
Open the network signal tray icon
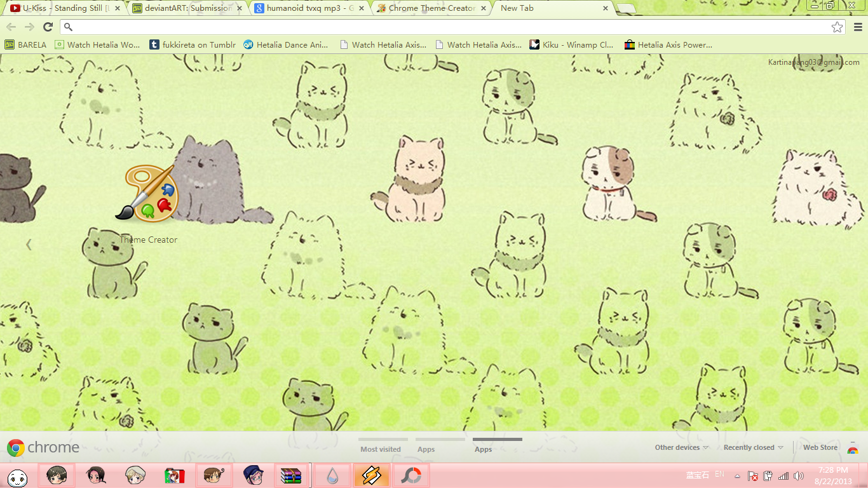(x=783, y=475)
